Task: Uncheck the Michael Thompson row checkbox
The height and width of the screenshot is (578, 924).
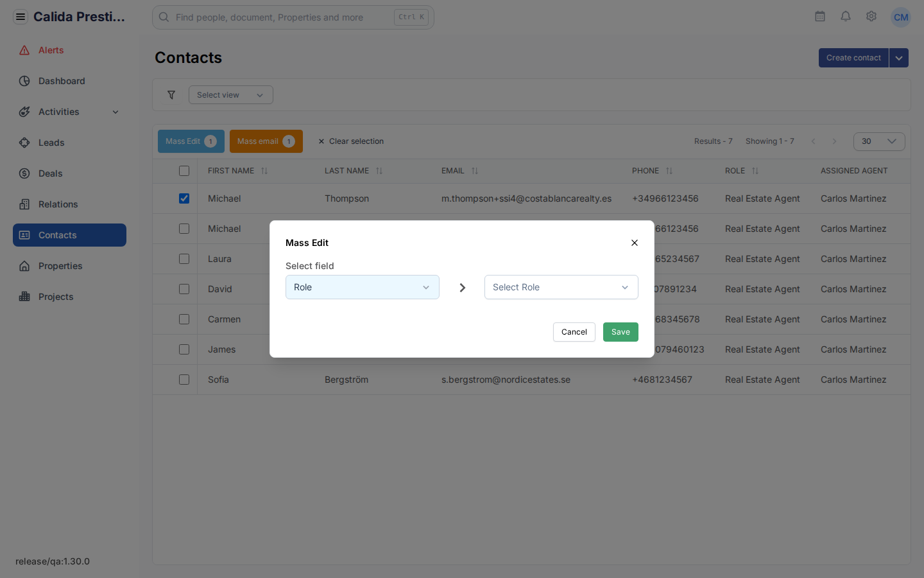Action: 184,198
